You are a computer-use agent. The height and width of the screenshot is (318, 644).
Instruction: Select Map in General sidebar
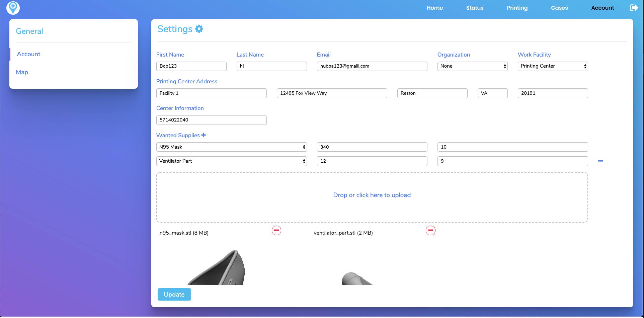tap(22, 72)
